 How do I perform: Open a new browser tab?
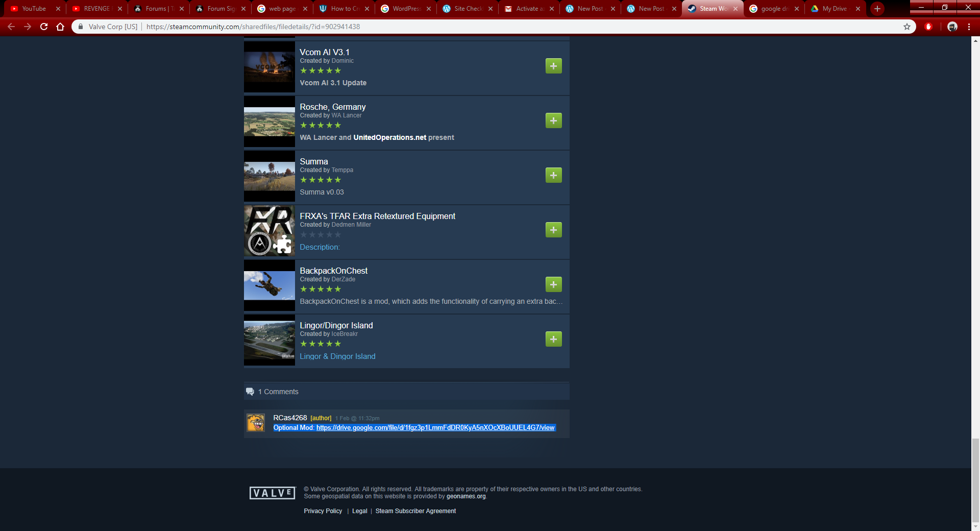tap(877, 9)
